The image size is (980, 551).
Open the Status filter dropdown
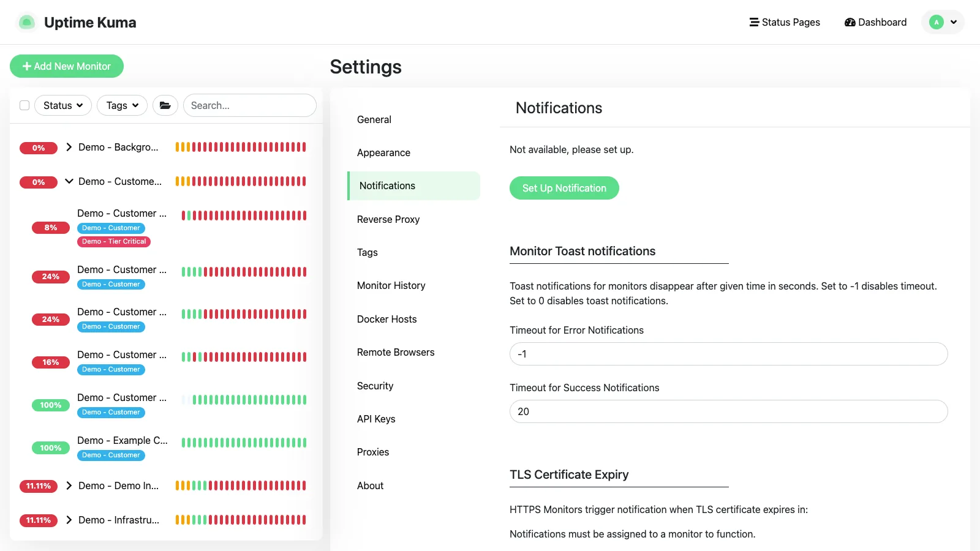(x=63, y=105)
